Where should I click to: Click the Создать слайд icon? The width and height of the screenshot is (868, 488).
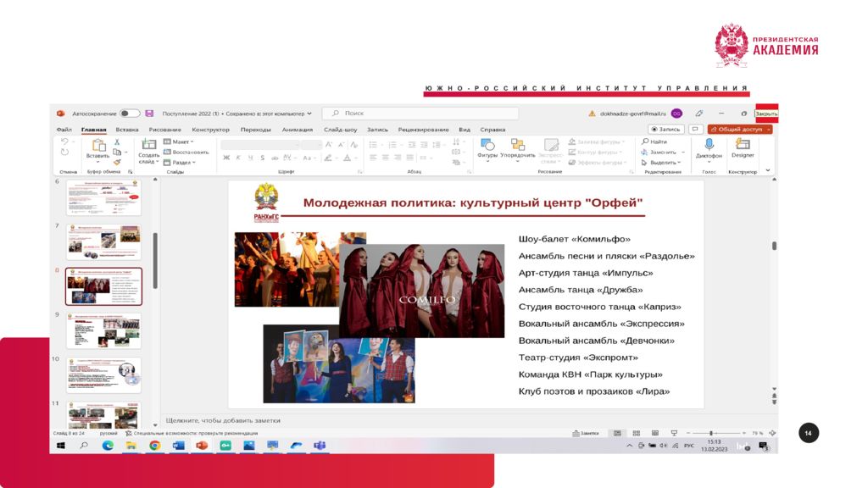[x=148, y=144]
